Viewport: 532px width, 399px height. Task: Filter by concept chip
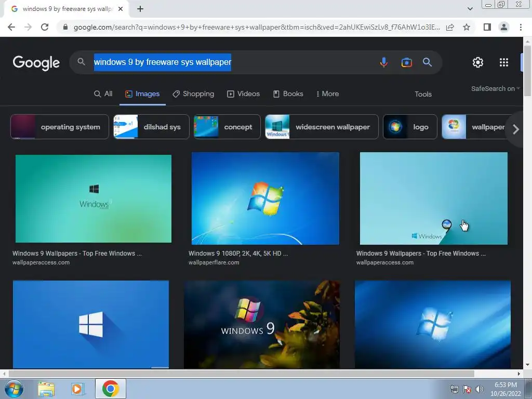pos(227,127)
